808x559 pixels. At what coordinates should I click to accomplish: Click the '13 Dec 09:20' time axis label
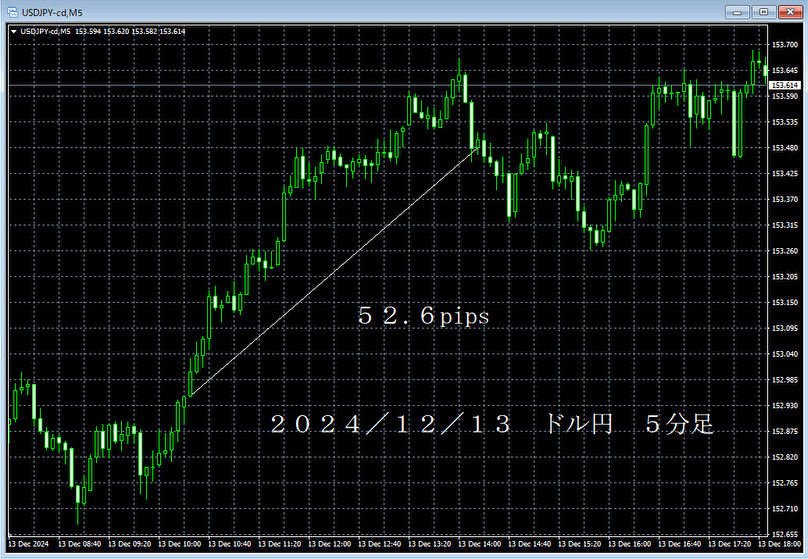coord(129,544)
